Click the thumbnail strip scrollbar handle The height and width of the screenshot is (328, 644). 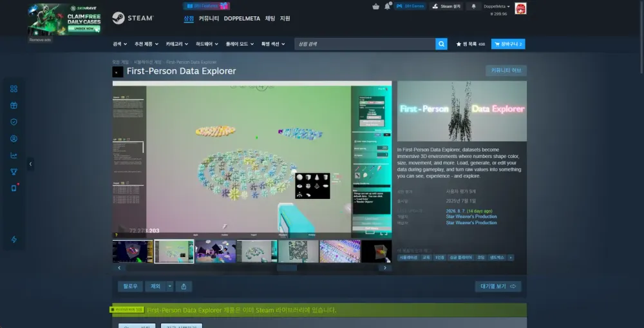click(x=287, y=268)
